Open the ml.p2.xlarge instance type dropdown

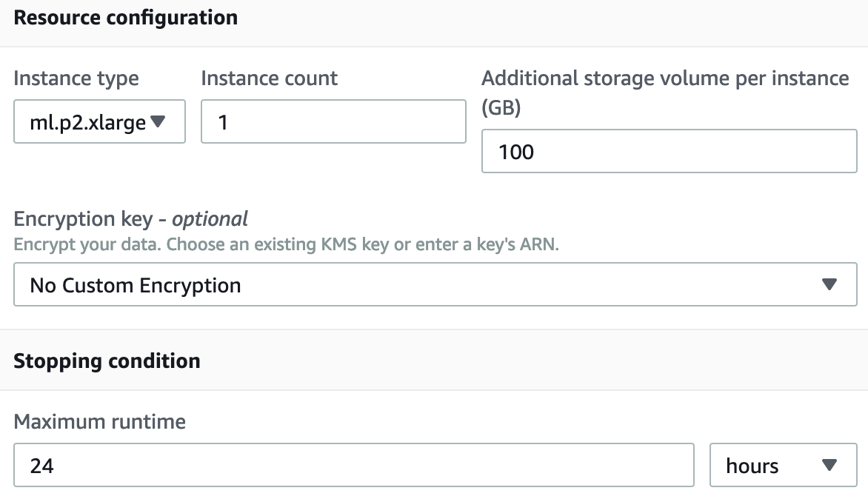(x=99, y=121)
